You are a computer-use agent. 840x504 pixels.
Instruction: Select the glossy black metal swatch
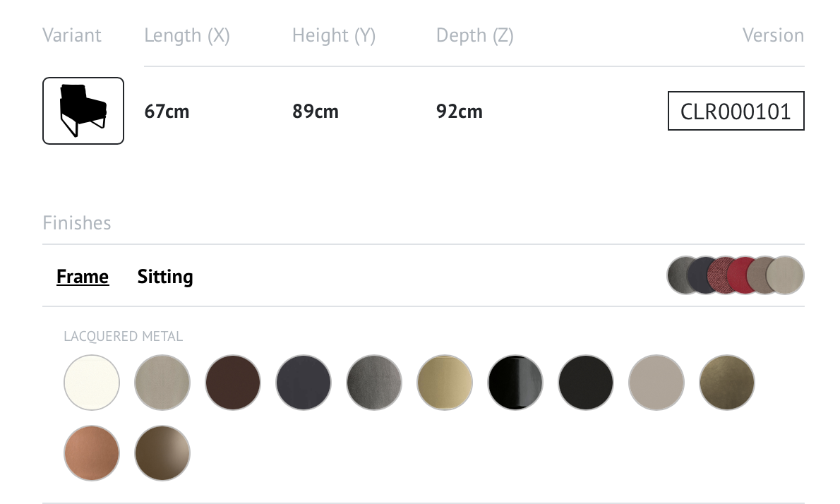515,383
